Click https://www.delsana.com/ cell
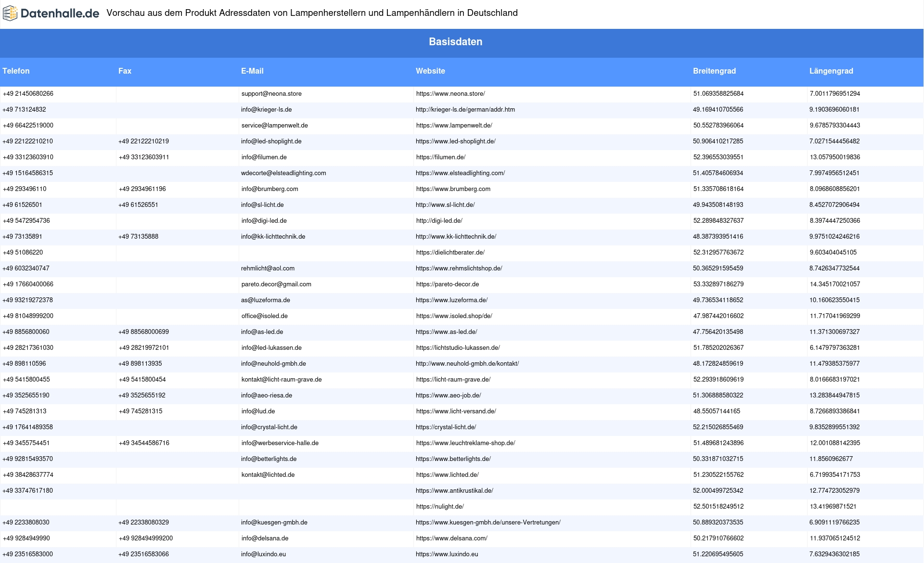Screen dimensions: 924x563 (x=452, y=538)
